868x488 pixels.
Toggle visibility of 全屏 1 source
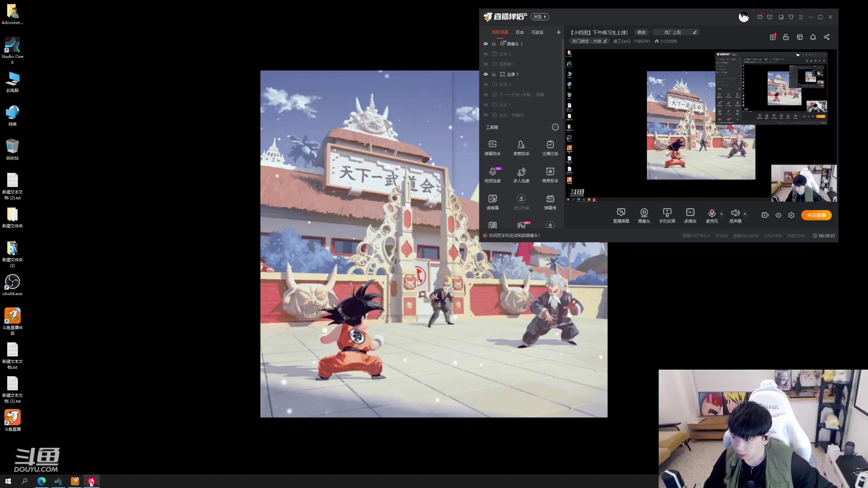[486, 74]
